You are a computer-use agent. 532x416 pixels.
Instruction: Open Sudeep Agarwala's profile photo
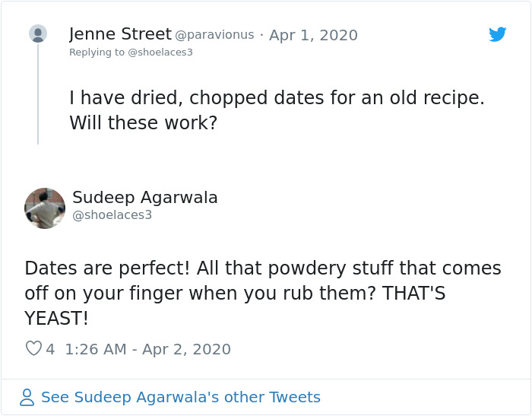(x=45, y=208)
